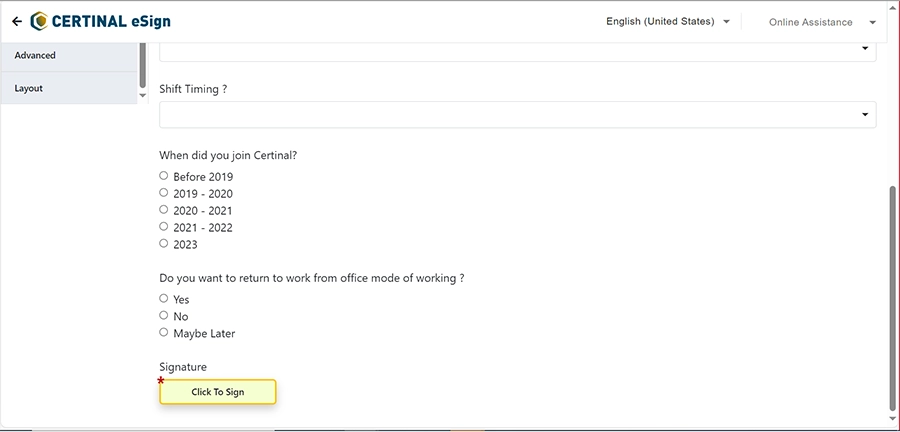Click the sidebar scroll-down arrow

143,95
